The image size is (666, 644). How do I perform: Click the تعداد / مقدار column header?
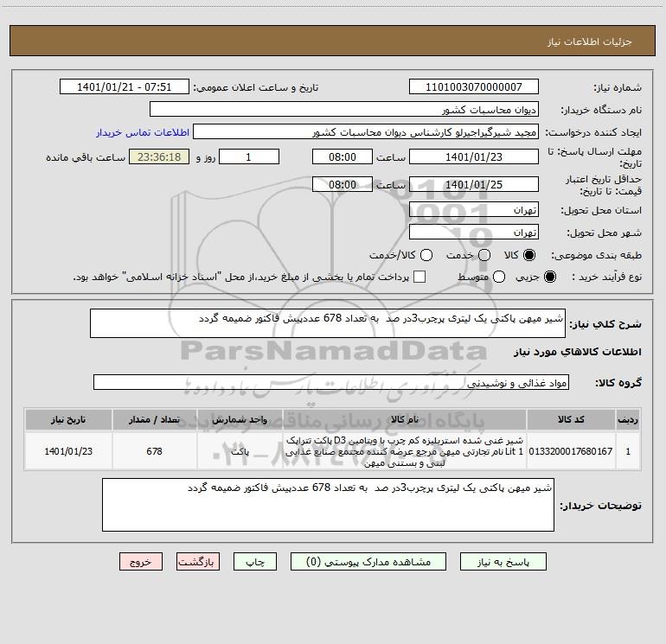tap(155, 419)
